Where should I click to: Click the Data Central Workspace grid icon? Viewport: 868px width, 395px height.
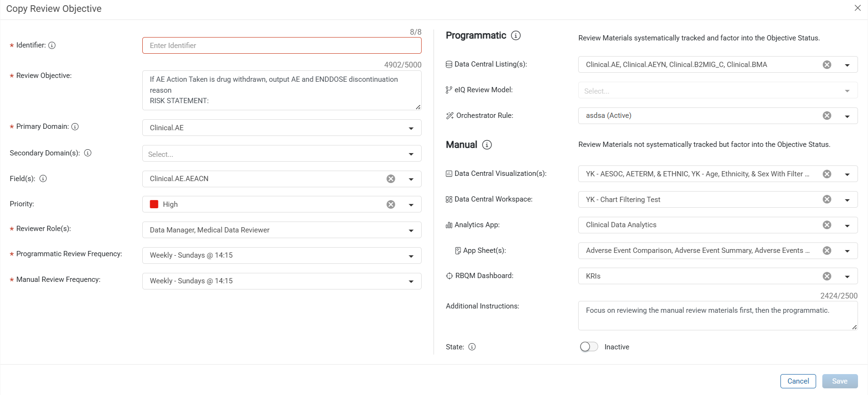click(449, 199)
